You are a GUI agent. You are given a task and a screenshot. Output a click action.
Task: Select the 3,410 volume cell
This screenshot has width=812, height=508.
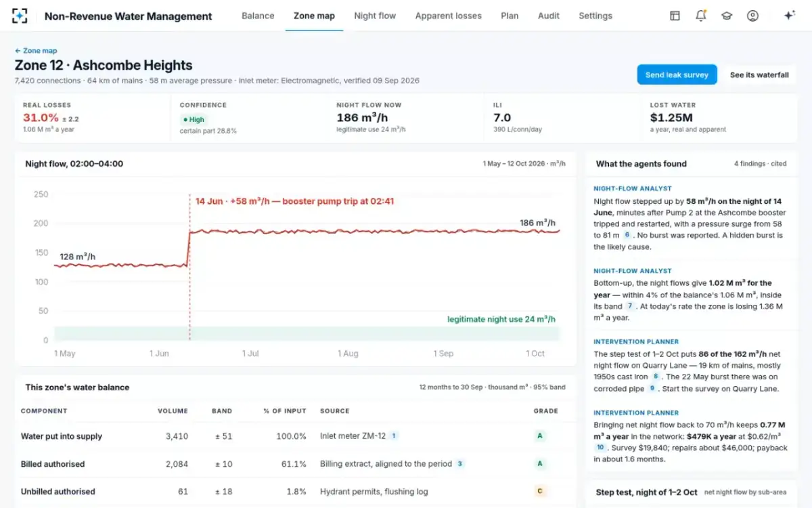pos(177,436)
